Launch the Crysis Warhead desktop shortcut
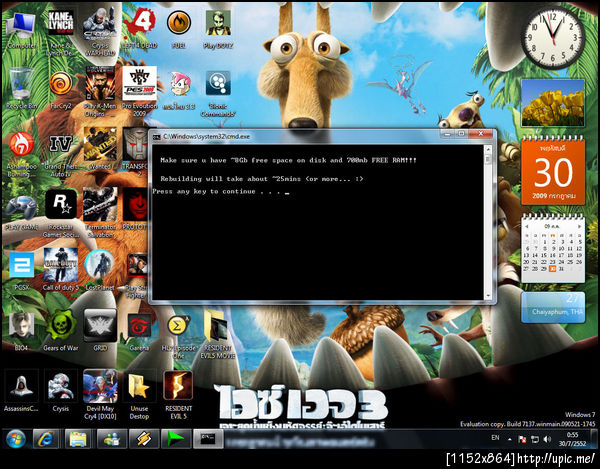The width and height of the screenshot is (600, 469). tap(99, 33)
